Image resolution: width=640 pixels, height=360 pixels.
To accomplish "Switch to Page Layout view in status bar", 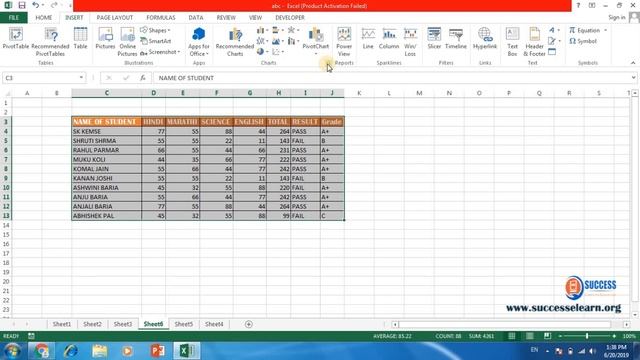I will pyautogui.click(x=529, y=336).
